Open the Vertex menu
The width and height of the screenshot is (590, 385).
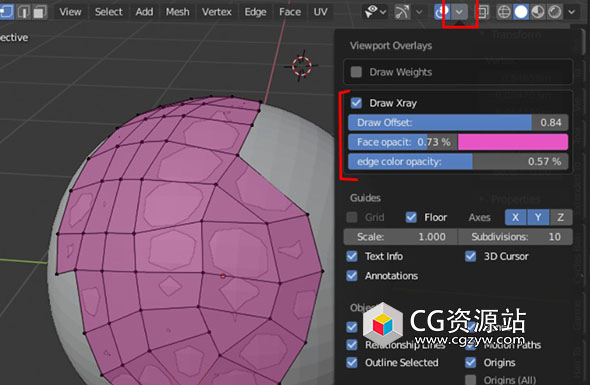(216, 12)
